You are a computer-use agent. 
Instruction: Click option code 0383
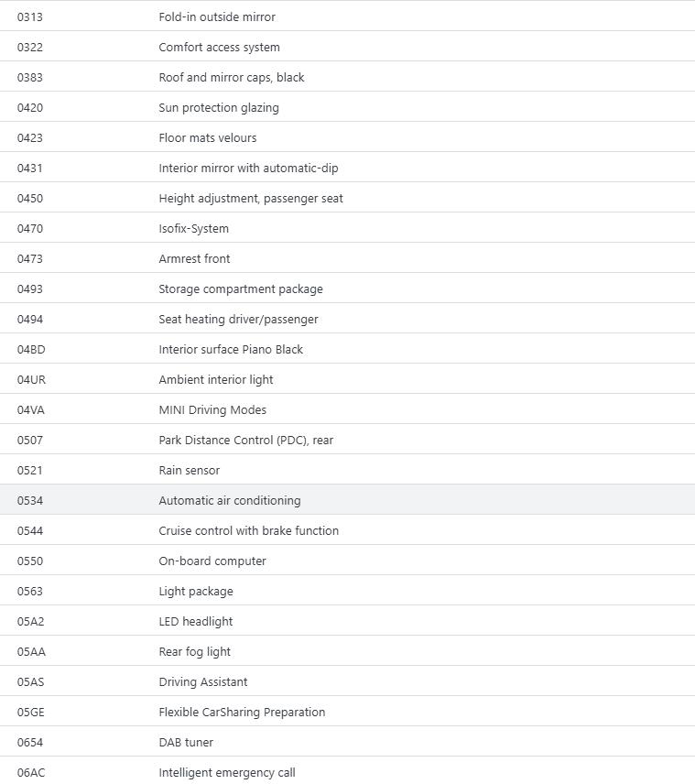pos(30,77)
